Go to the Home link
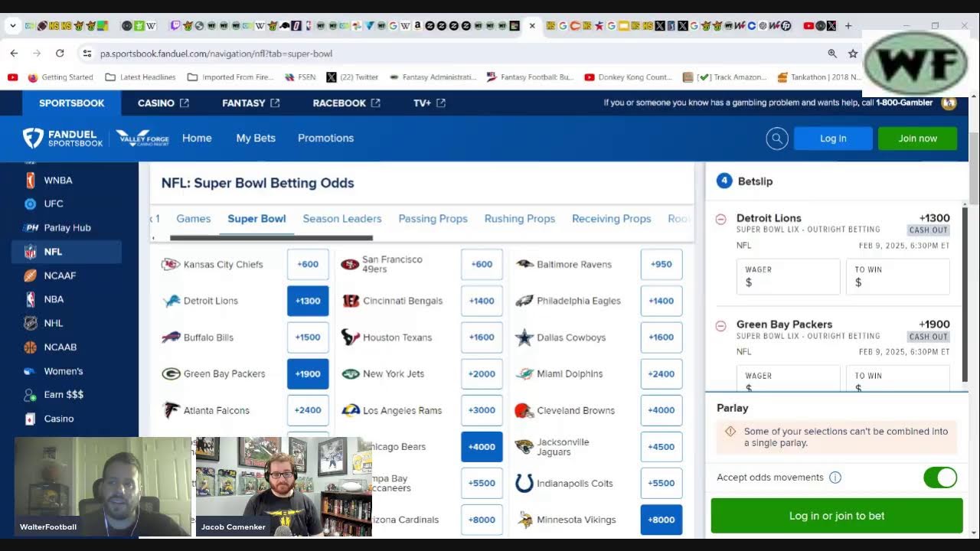This screenshot has width=980, height=551. point(197,139)
